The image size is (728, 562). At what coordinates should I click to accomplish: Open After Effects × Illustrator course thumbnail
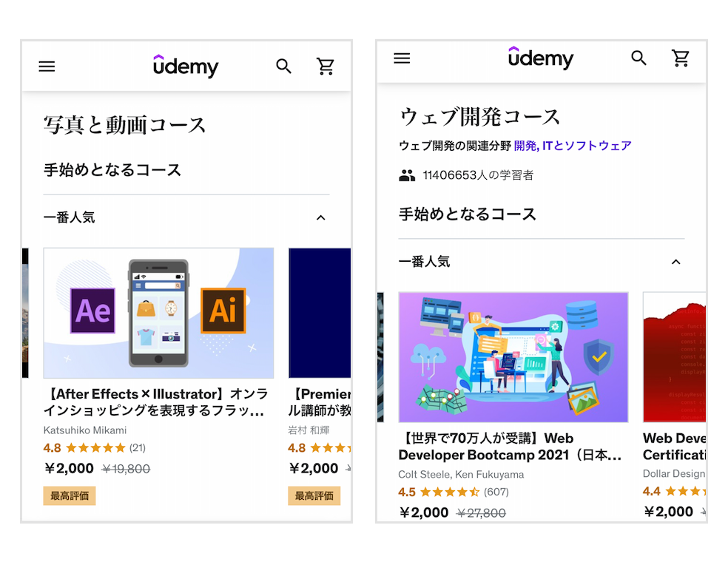(158, 313)
